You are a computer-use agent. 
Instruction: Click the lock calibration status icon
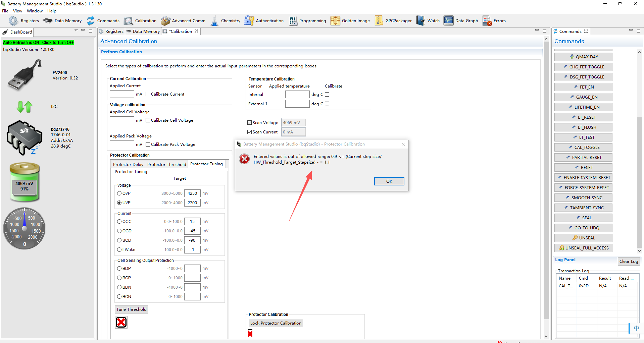[x=250, y=334]
